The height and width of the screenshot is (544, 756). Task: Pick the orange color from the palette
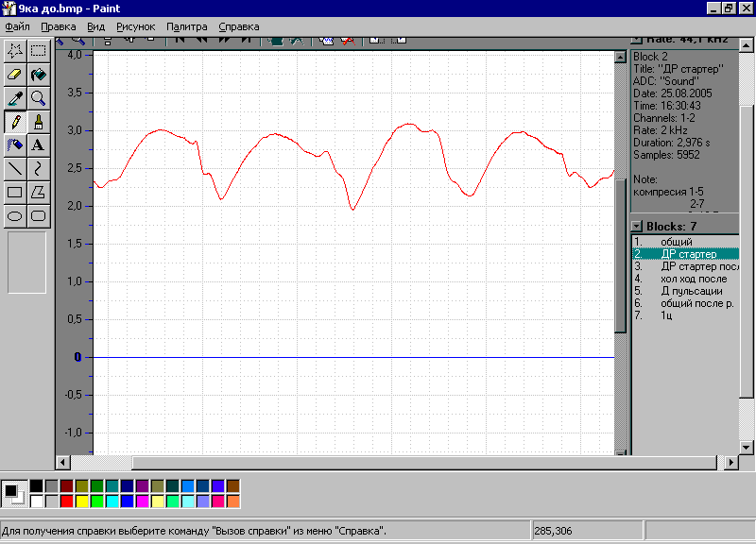[x=232, y=501]
